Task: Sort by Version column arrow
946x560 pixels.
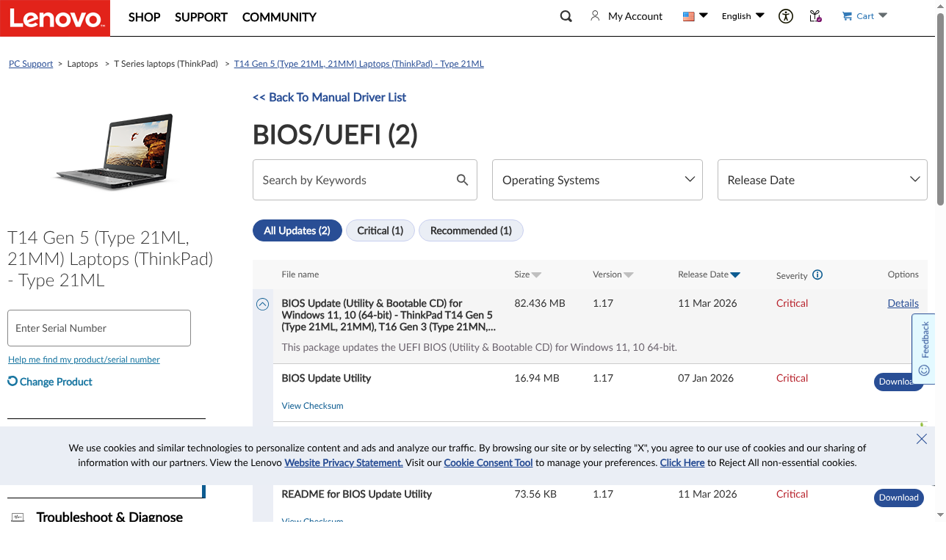Action: coord(629,275)
